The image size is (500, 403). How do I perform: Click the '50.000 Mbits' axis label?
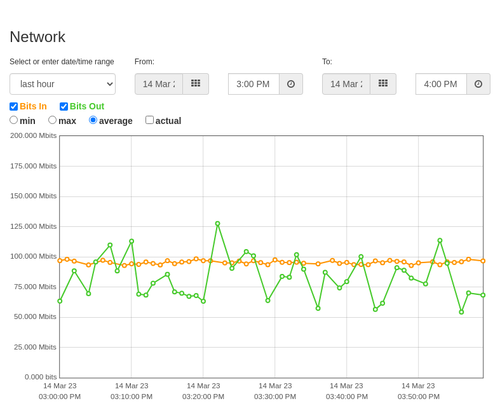pos(35,317)
